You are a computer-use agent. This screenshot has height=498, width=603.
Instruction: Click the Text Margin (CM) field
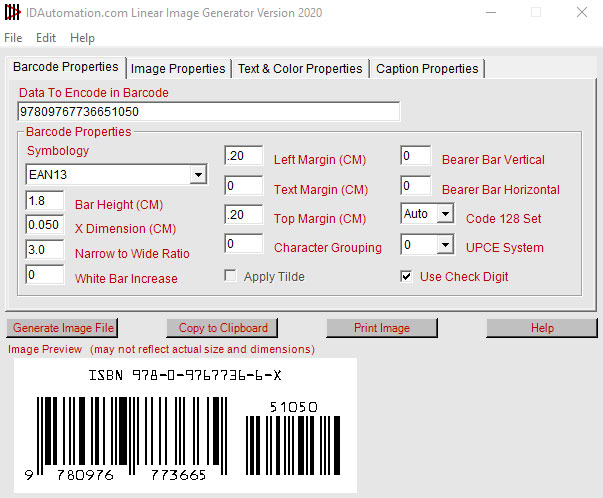click(x=244, y=186)
